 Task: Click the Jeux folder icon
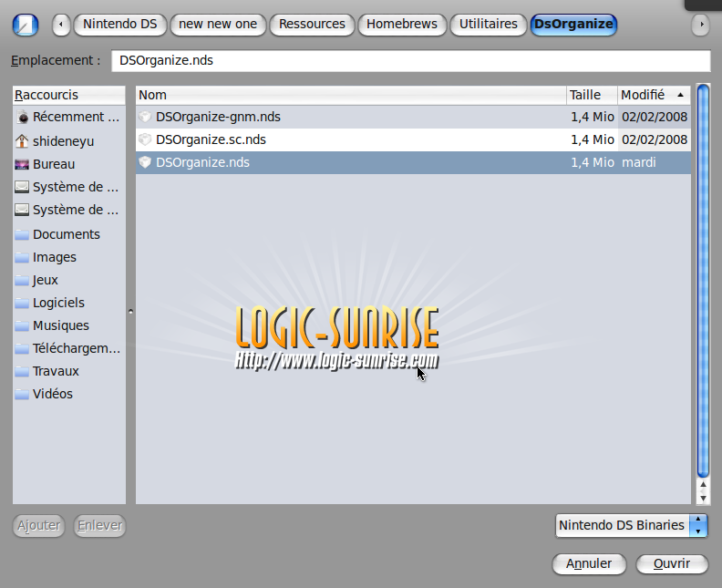[22, 281]
